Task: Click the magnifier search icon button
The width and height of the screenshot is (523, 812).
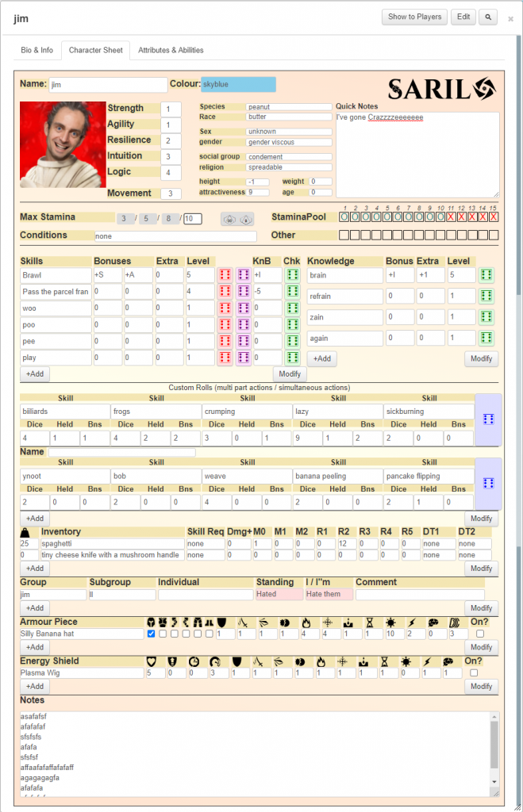Action: pos(489,17)
